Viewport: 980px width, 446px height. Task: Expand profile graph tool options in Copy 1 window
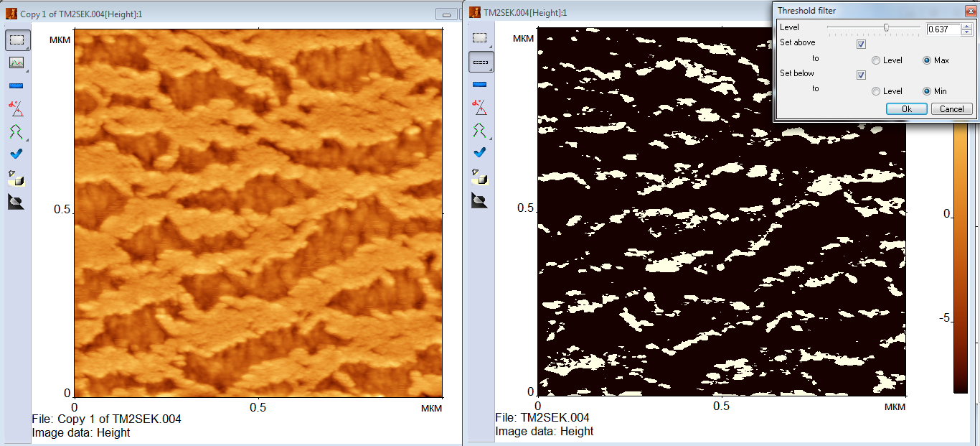pyautogui.click(x=27, y=70)
